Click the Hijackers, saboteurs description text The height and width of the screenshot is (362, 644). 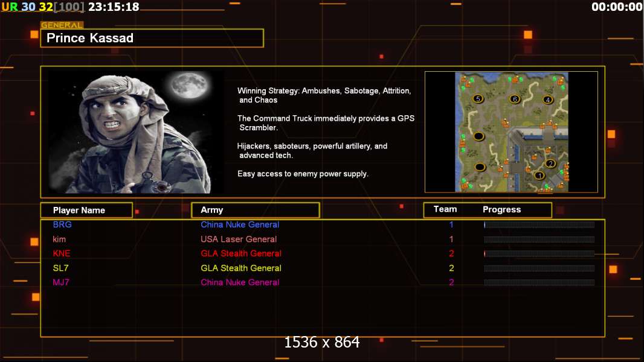click(x=312, y=150)
